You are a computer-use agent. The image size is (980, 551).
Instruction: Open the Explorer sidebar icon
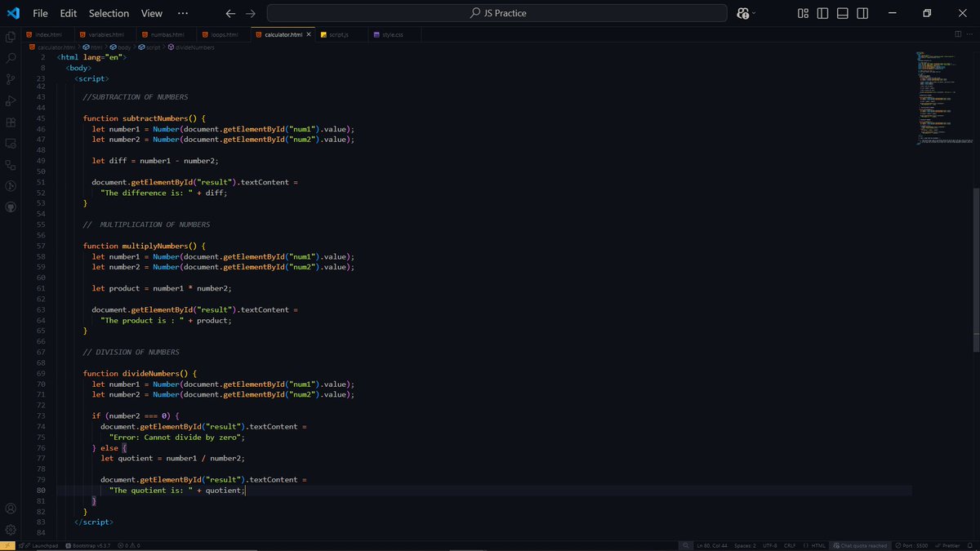(x=11, y=37)
